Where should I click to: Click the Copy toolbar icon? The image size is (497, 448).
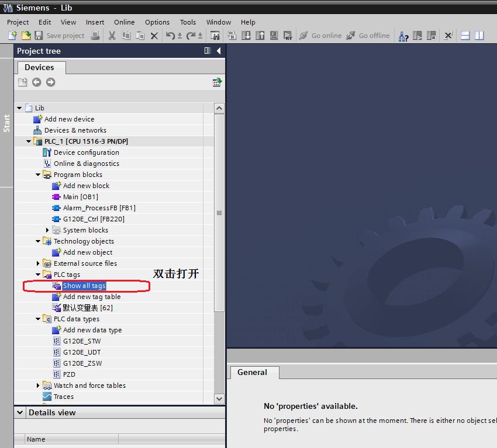pyautogui.click(x=126, y=36)
